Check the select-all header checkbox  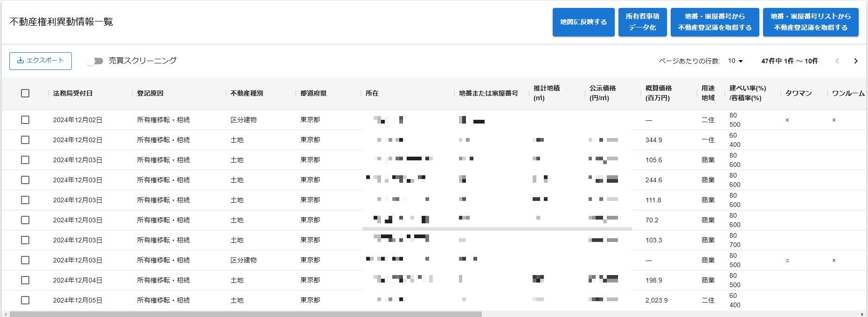25,93
